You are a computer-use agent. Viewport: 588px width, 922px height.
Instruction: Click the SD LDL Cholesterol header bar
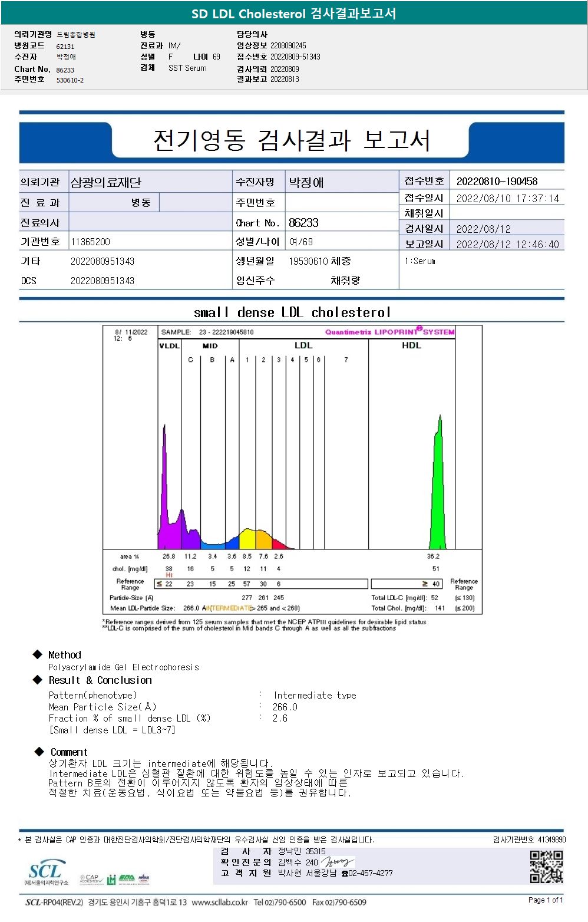pyautogui.click(x=293, y=13)
